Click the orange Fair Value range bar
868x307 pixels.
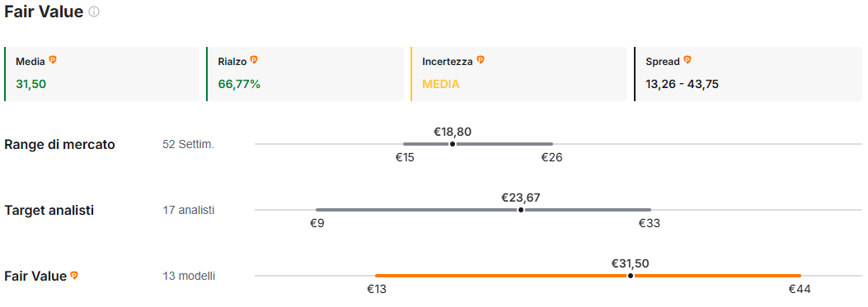(x=588, y=276)
